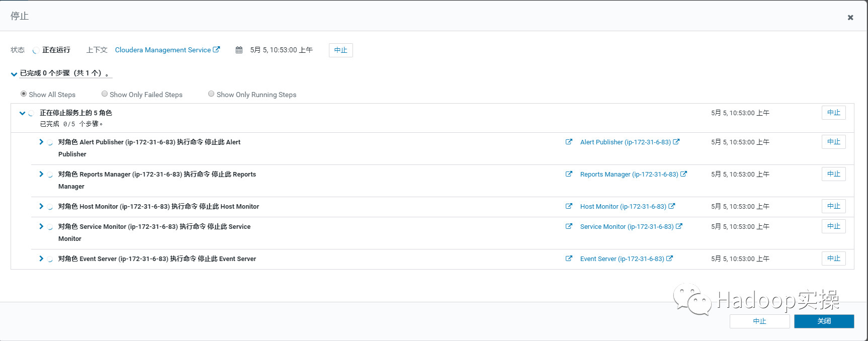Open the Event Server (ip-172-31-6-83) link
Image resolution: width=868 pixels, height=341 pixels.
pyautogui.click(x=622, y=259)
